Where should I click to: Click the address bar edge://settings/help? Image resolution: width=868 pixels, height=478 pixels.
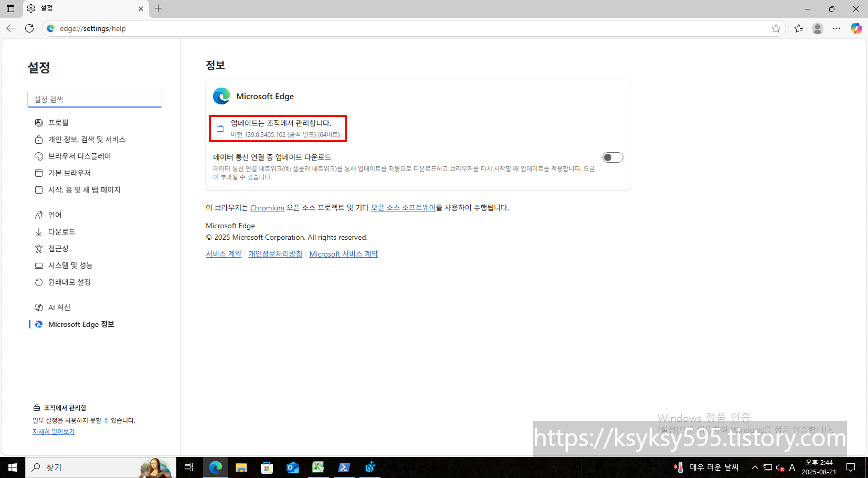(415, 28)
